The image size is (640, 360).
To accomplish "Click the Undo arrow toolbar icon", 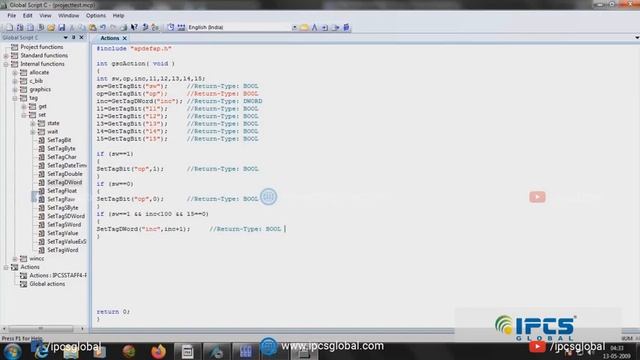I will click(x=103, y=27).
